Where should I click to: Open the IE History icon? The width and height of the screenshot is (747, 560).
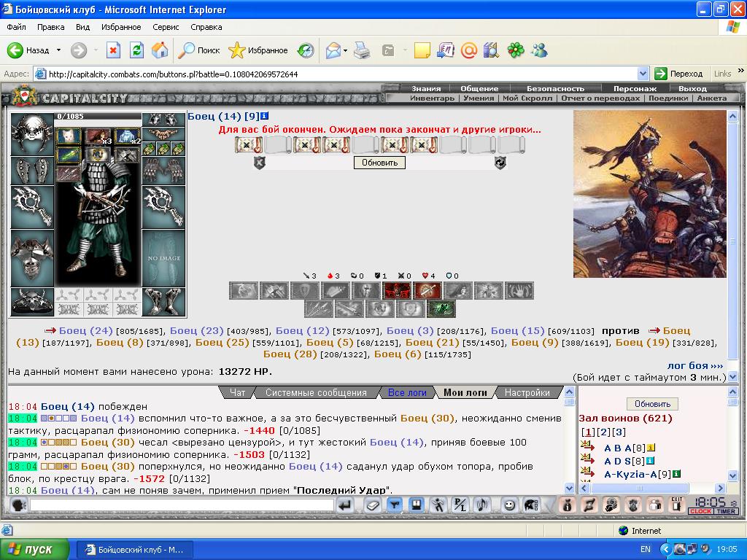(x=306, y=50)
